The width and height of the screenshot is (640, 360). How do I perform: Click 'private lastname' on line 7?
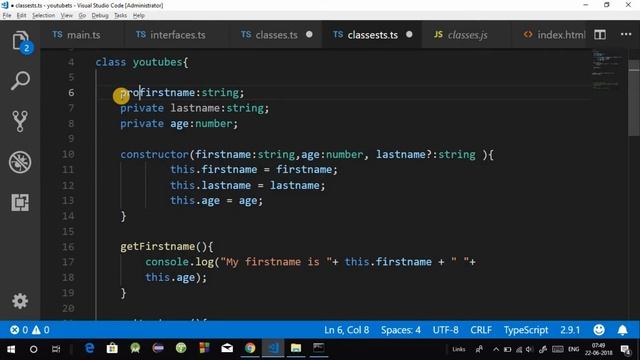(x=170, y=108)
